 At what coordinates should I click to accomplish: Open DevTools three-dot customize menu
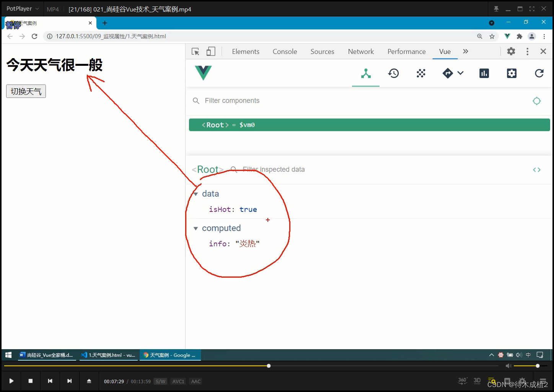click(527, 51)
